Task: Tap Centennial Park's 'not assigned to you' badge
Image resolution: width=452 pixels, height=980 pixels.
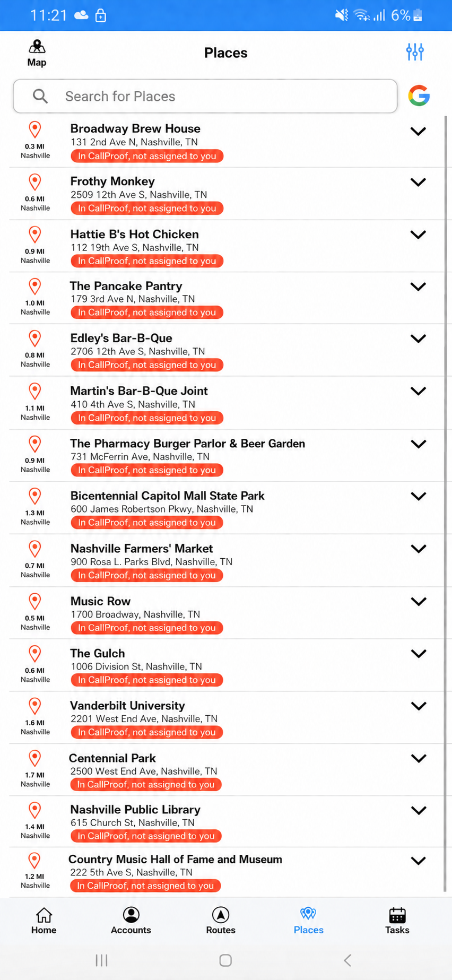Action: tap(146, 785)
